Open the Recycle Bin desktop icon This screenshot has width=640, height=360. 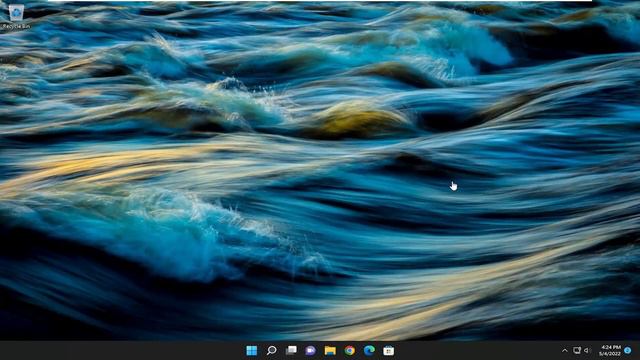pyautogui.click(x=16, y=17)
